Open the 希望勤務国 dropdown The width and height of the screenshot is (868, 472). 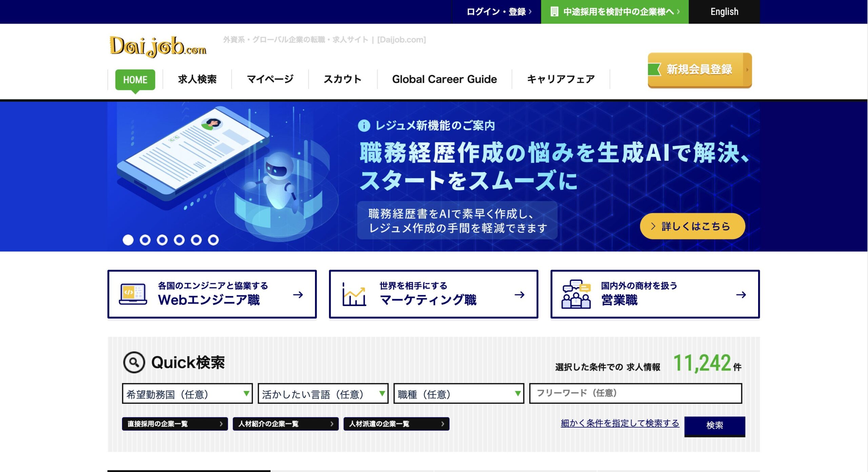point(187,394)
